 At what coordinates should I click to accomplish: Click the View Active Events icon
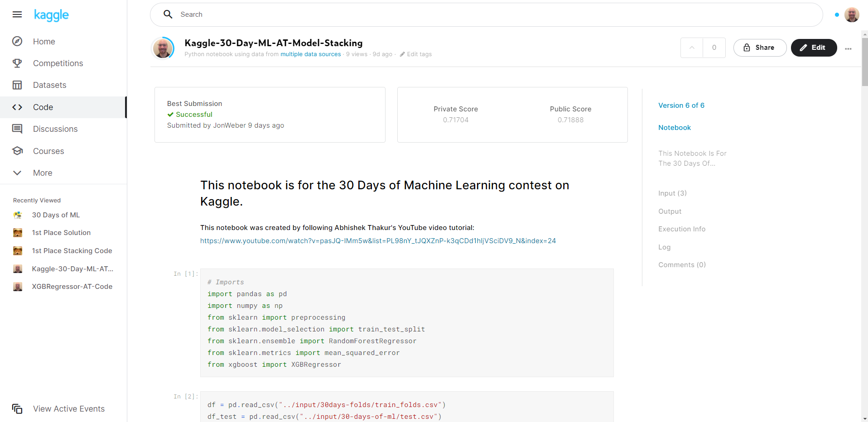17,409
